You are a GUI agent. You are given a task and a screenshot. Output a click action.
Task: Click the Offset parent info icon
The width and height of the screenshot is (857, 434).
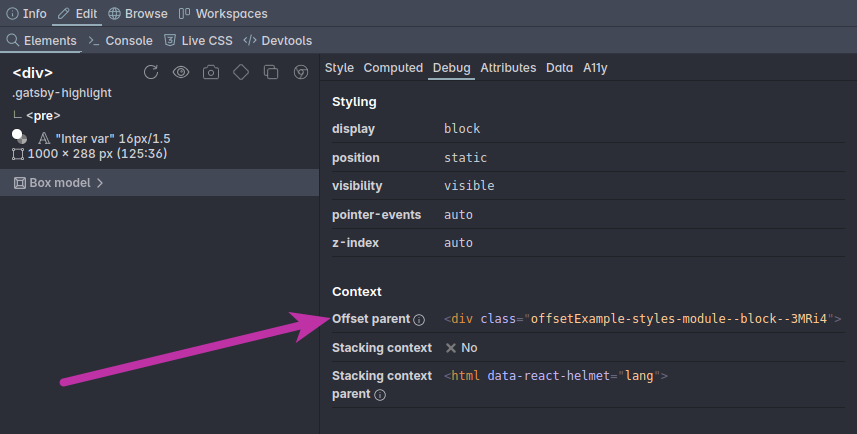point(419,320)
